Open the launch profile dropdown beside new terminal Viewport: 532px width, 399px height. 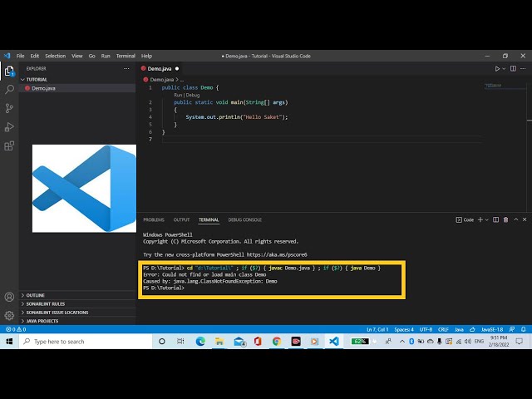(486, 219)
